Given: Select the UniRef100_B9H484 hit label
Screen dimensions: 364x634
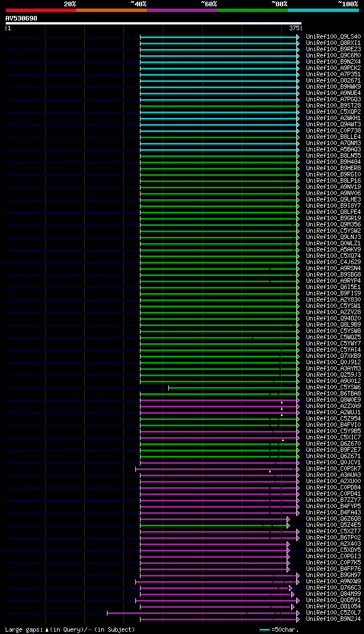Looking at the screenshot, I should [x=333, y=162].
